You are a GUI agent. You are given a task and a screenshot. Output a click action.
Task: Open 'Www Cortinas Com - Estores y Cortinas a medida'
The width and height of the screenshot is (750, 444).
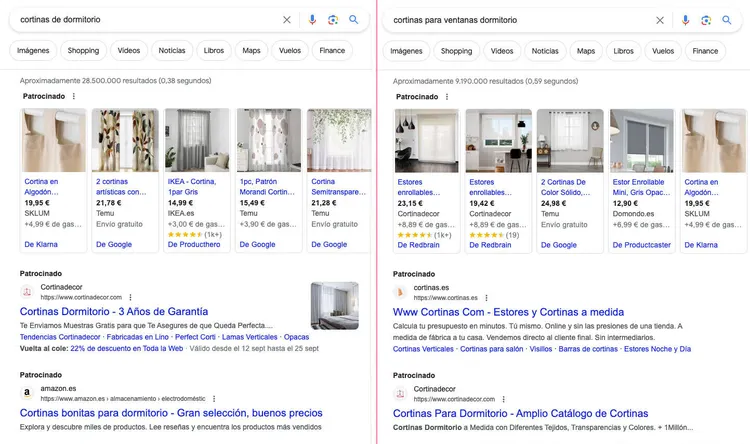(x=508, y=312)
